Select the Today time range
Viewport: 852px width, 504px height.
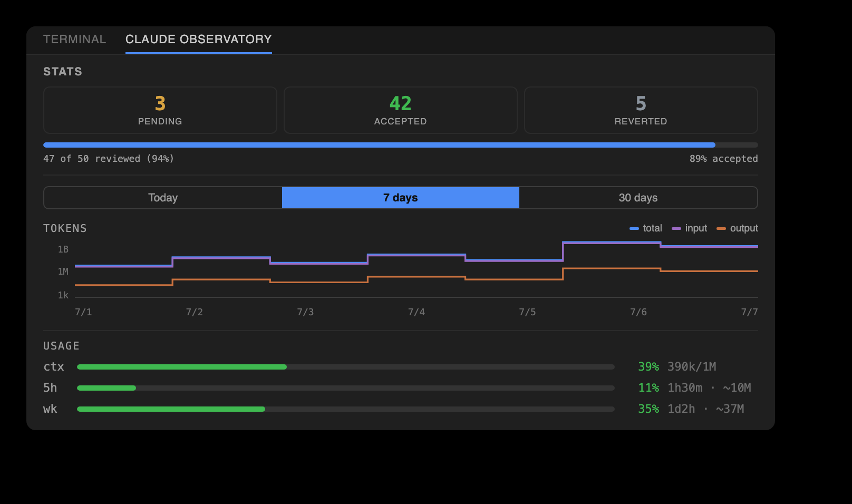[163, 198]
